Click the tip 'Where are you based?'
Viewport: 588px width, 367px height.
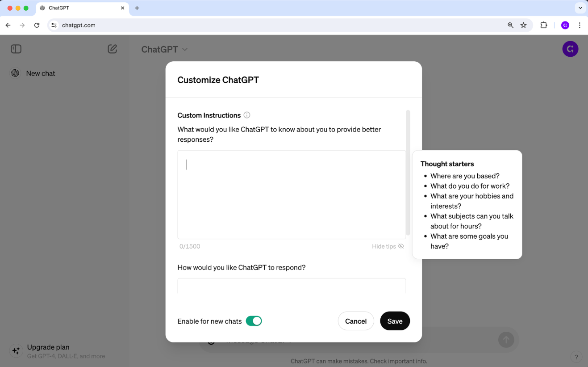[x=465, y=176]
